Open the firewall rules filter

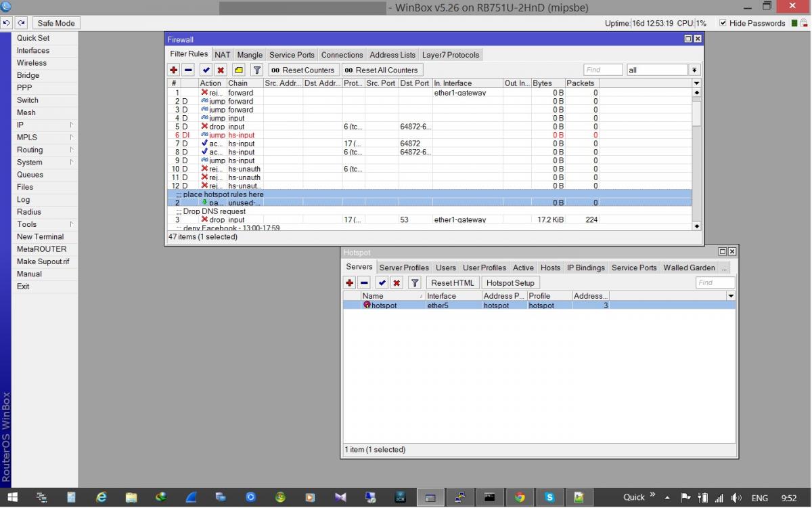pos(257,70)
